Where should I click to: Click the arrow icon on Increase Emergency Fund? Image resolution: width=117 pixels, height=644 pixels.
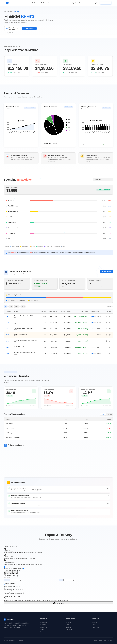(x=108, y=488)
